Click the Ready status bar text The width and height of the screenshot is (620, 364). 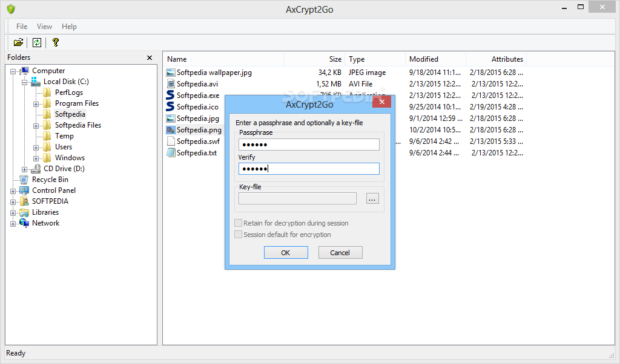(16, 353)
